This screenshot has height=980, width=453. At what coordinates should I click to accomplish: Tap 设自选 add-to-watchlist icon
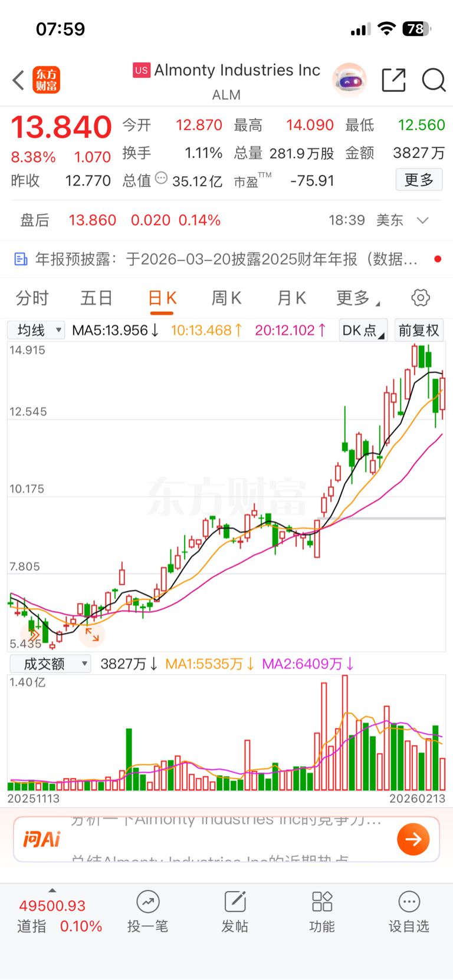(x=409, y=902)
